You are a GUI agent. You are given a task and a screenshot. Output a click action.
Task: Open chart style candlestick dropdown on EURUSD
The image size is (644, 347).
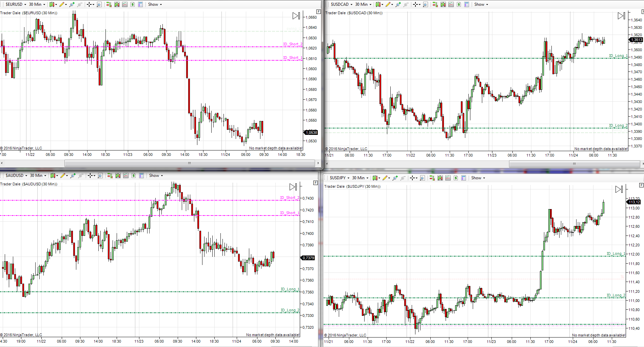click(x=53, y=4)
